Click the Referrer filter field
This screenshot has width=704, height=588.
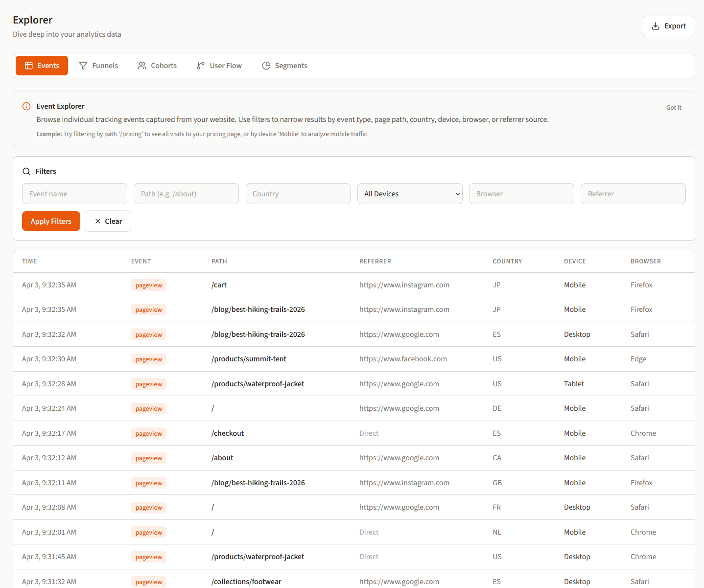[633, 193]
